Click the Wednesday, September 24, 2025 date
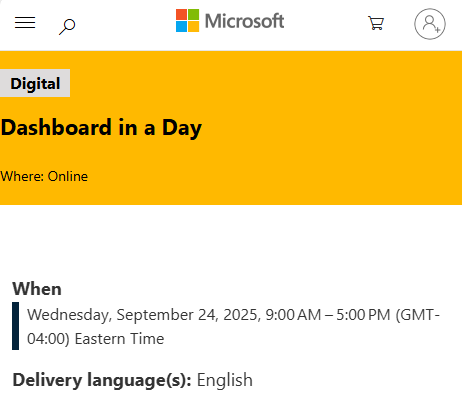 (x=142, y=315)
